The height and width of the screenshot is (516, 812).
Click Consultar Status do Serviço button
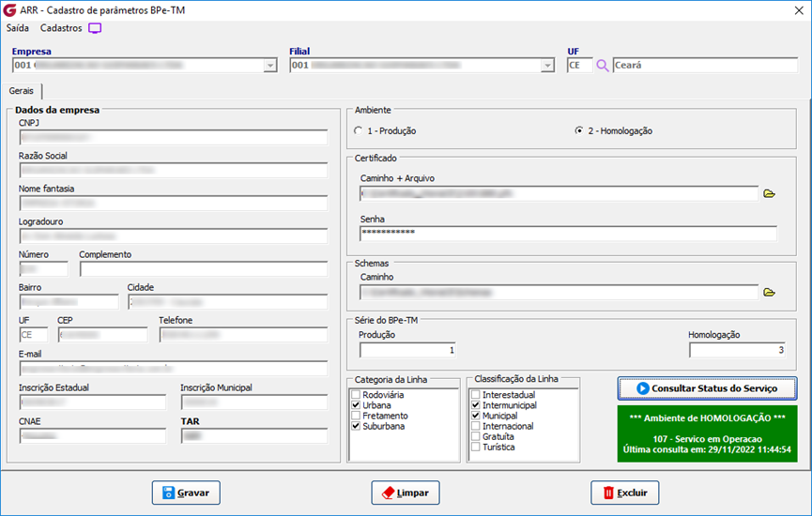707,388
